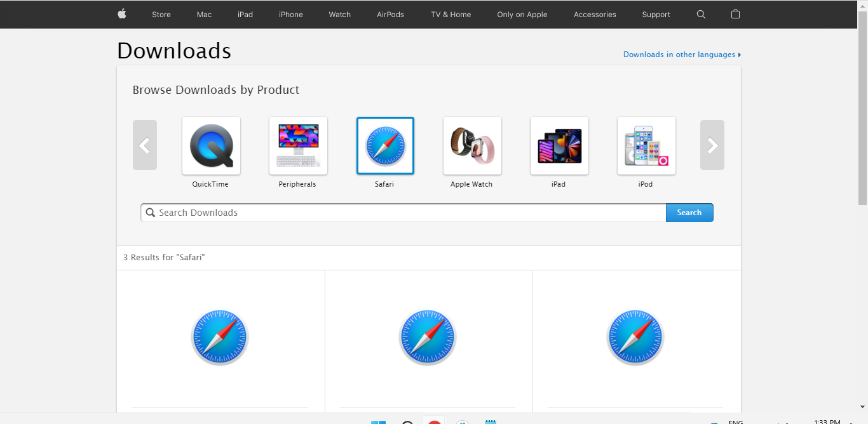Click the middle Safari compass result icon
This screenshot has height=424, width=868.
pyautogui.click(x=428, y=338)
